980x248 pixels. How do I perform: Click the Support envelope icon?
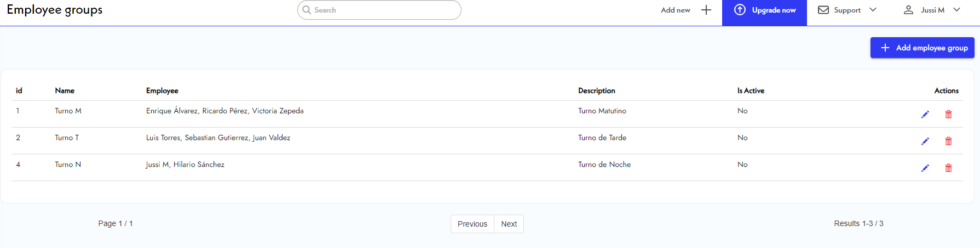pyautogui.click(x=823, y=10)
